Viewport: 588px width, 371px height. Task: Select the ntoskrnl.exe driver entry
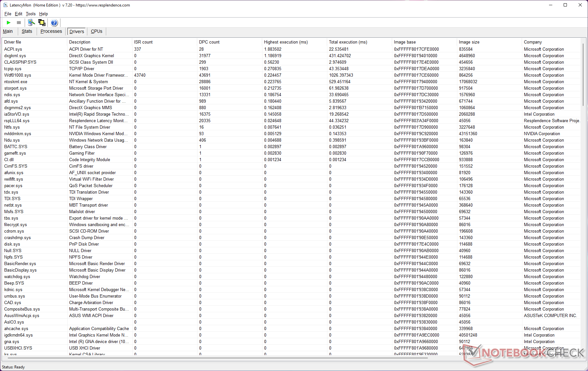16,82
